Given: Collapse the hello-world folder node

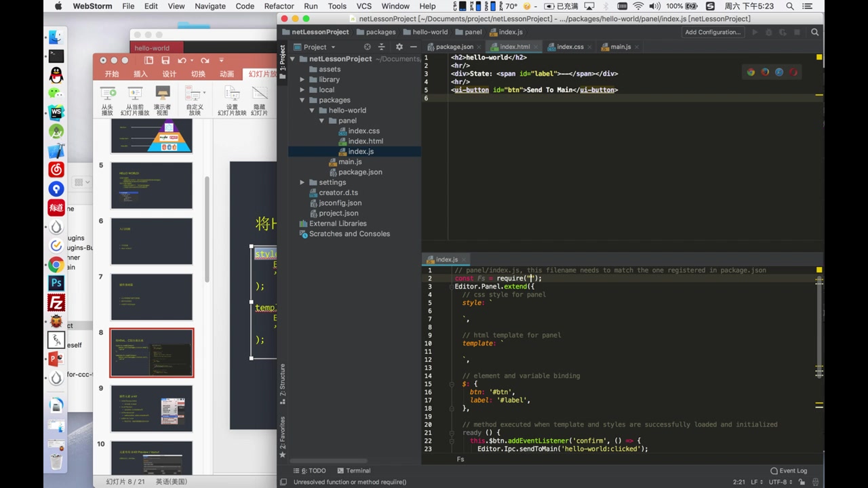Looking at the screenshot, I should (x=312, y=110).
